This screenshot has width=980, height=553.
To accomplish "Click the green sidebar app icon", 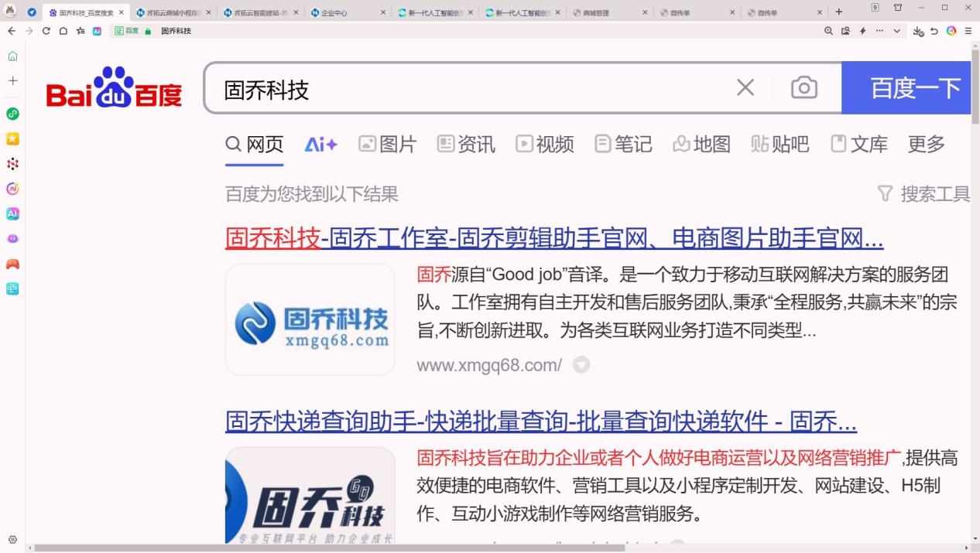I will (12, 114).
